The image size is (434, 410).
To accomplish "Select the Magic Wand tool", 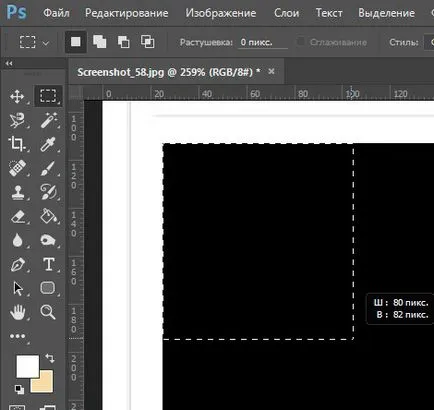I will click(x=49, y=120).
